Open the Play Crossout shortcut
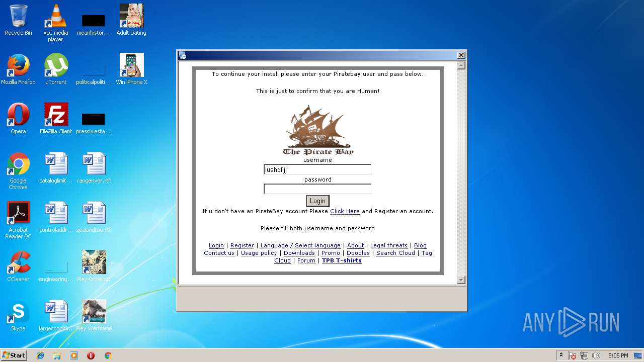This screenshot has width=644, height=362. (94, 266)
